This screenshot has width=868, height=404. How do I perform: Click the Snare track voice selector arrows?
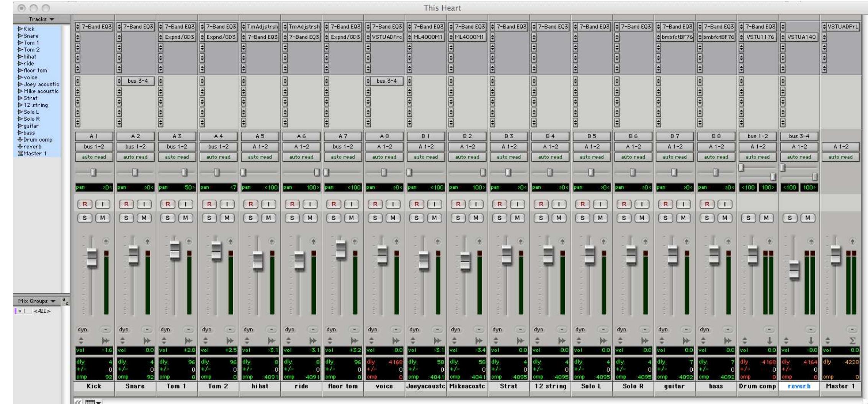[x=122, y=340]
